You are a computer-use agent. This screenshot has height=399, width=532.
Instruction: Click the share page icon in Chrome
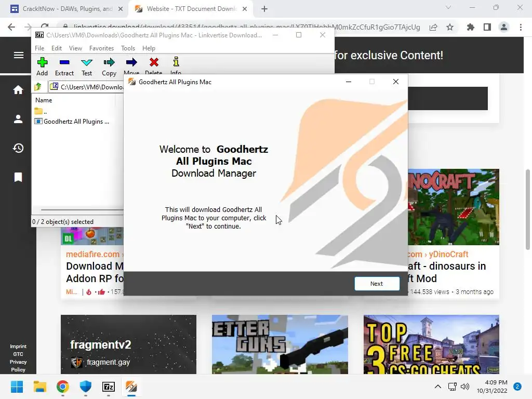pos(433,27)
